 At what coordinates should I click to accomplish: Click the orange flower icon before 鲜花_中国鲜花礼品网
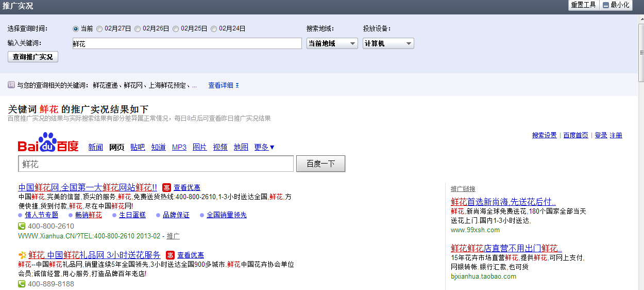[22, 255]
